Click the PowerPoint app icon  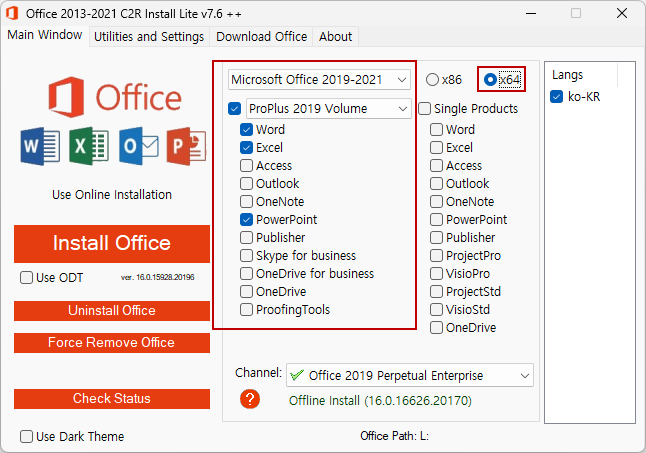coord(186,146)
